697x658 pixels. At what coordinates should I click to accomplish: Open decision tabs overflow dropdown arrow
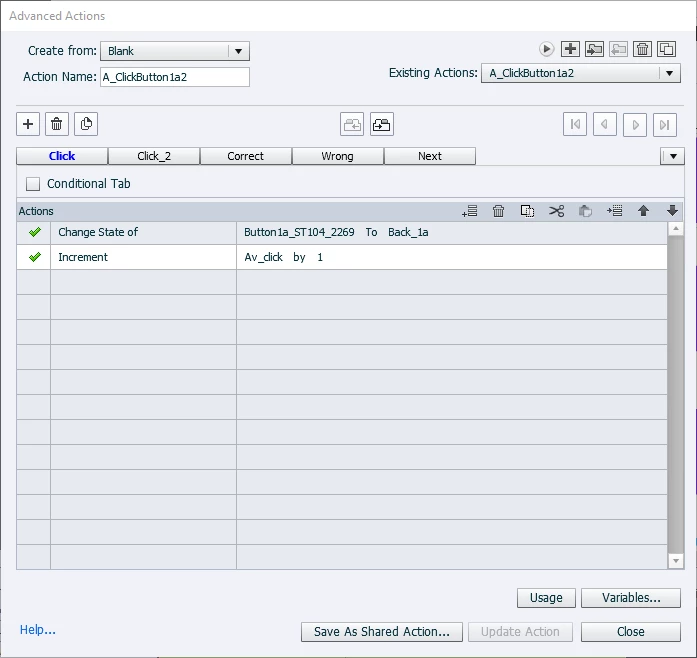pyautogui.click(x=673, y=156)
